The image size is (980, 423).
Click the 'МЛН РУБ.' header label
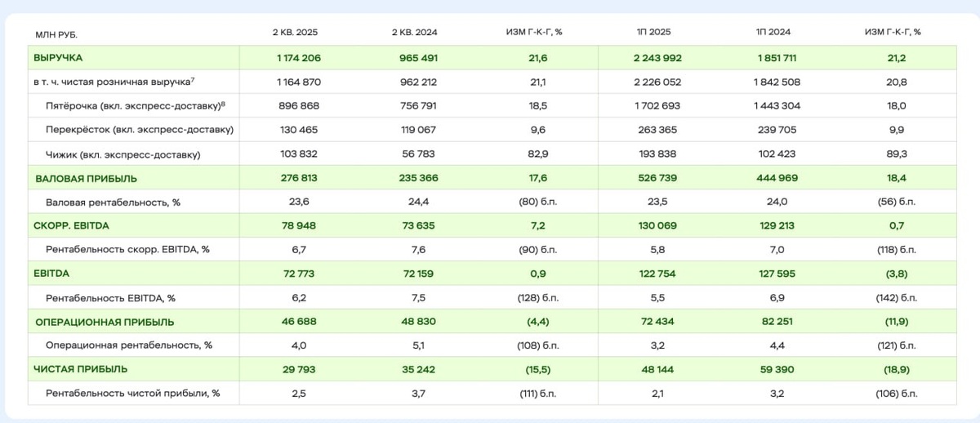pos(56,35)
